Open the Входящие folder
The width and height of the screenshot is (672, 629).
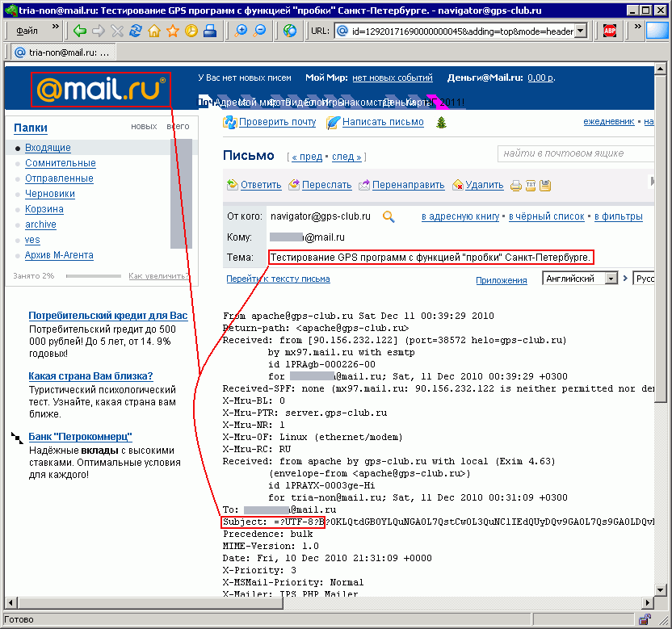48,148
